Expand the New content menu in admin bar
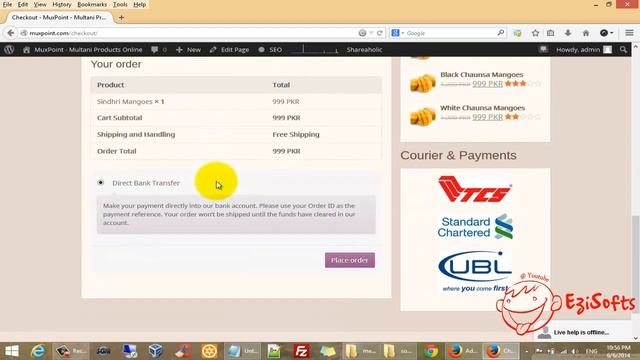This screenshot has width=640, height=360. point(188,49)
